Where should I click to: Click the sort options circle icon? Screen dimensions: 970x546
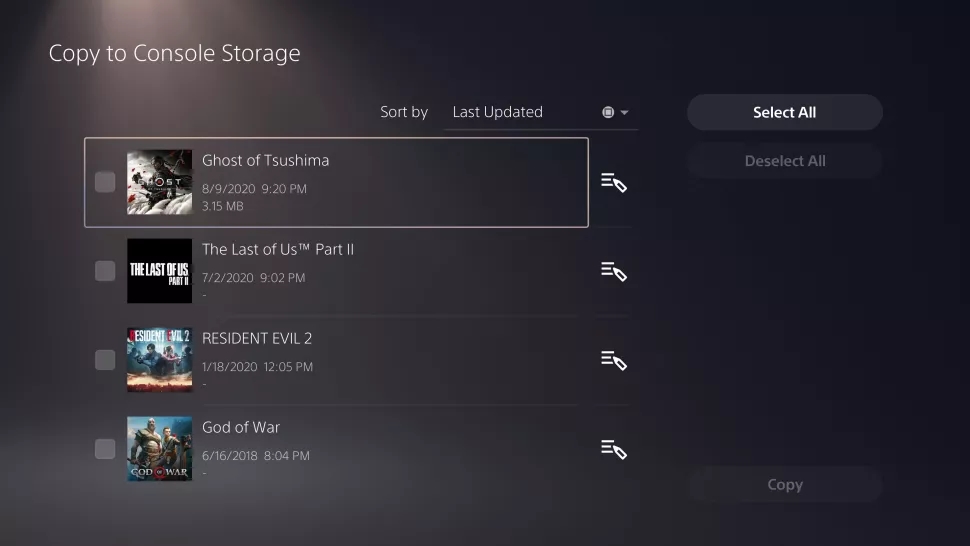pyautogui.click(x=608, y=112)
